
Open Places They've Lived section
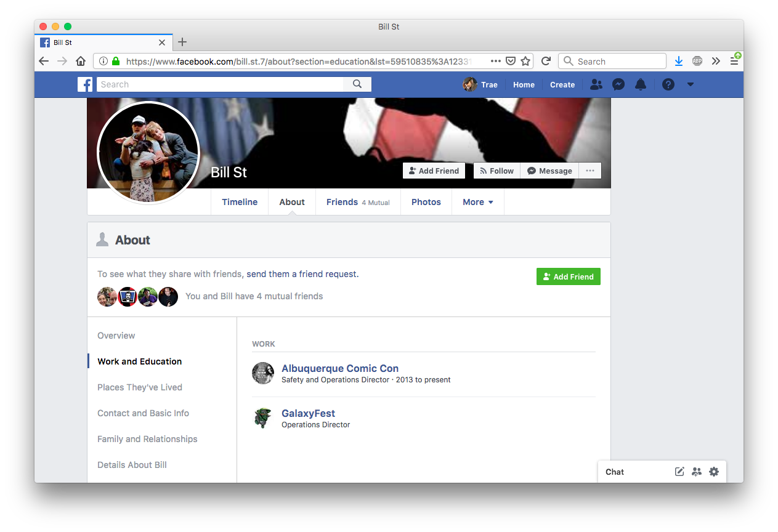(140, 387)
